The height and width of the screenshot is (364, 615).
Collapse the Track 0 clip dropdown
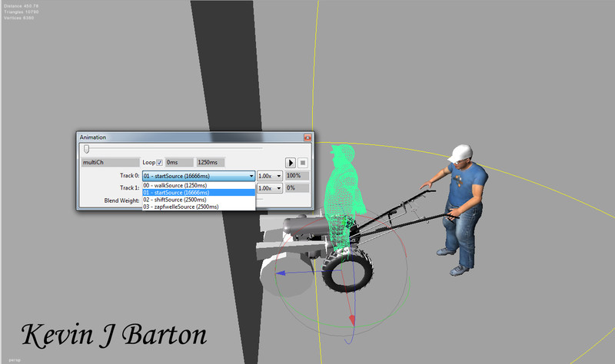[x=251, y=176]
